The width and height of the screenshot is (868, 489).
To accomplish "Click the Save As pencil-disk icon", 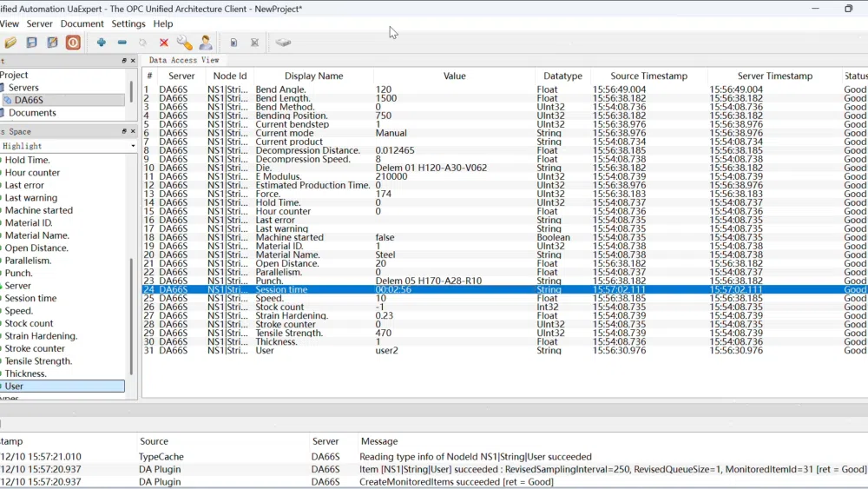I will click(52, 43).
